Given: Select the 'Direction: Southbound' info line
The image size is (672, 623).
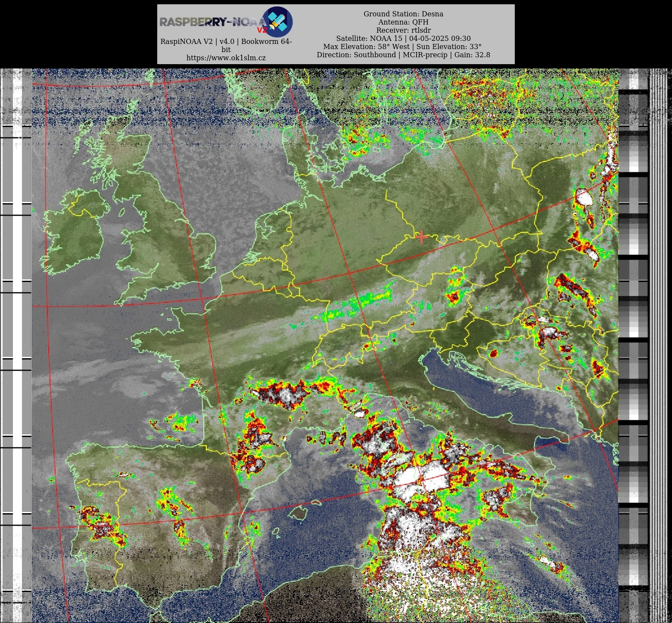Looking at the screenshot, I should click(x=403, y=55).
